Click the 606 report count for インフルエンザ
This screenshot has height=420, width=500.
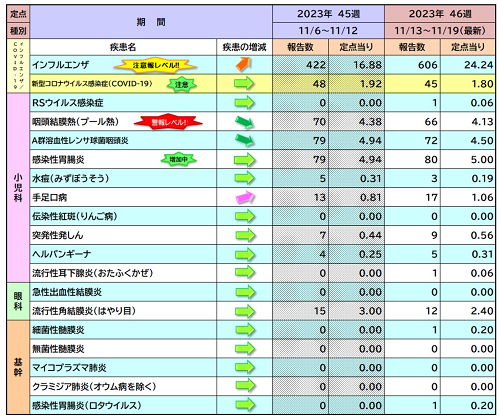click(x=428, y=65)
